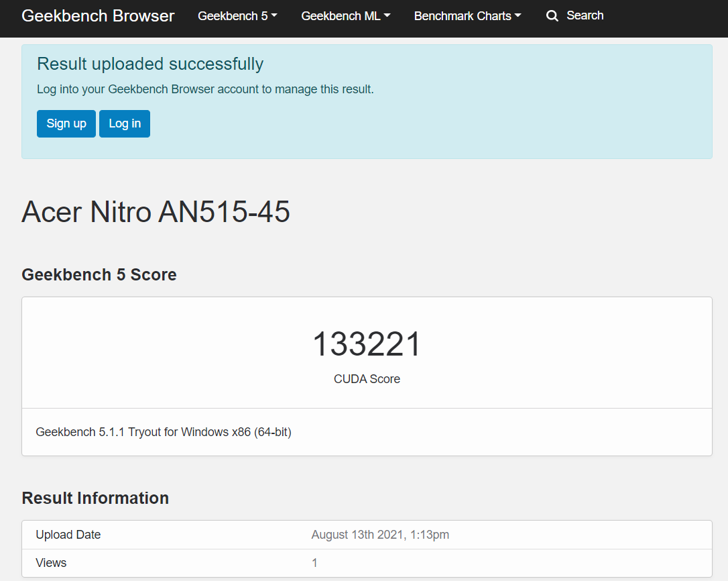Click the 'Result uploaded successfully' heading
The height and width of the screenshot is (581, 728).
pos(150,64)
